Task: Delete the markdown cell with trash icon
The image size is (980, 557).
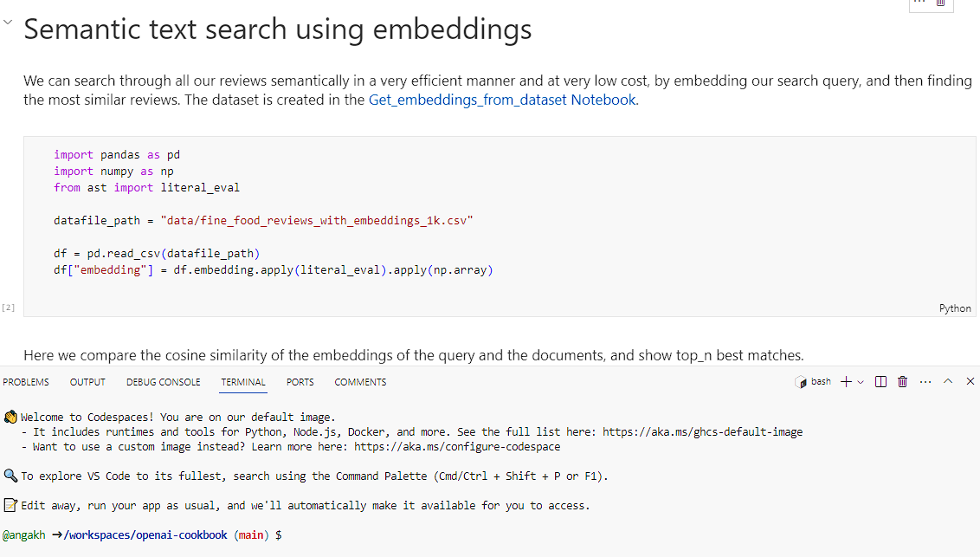Action: click(x=941, y=3)
